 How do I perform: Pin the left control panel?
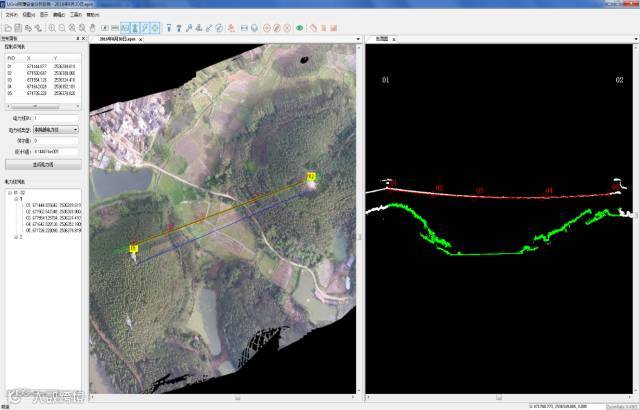(x=78, y=38)
